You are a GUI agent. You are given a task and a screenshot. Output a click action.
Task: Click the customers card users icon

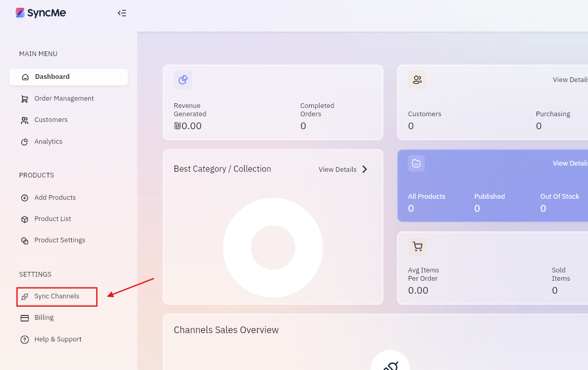tap(417, 80)
